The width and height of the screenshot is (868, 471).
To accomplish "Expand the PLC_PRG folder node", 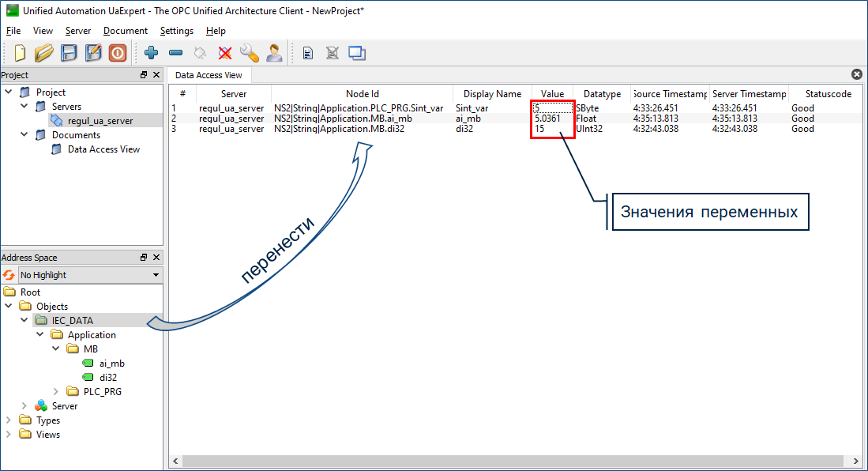I will click(x=55, y=392).
